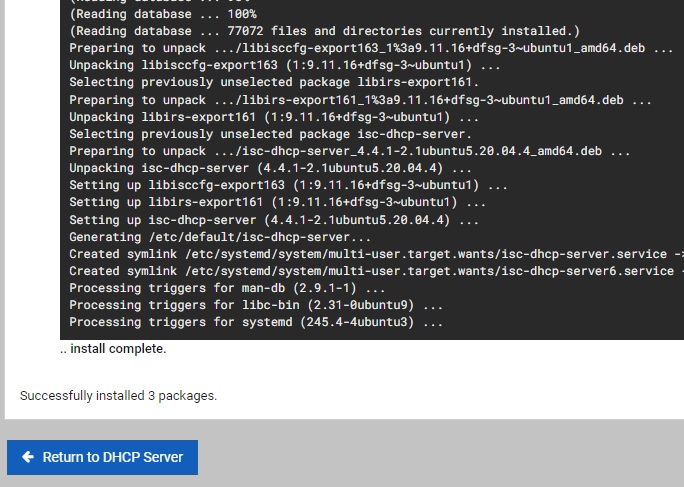Click the 'Processing triggers for libc-bin' line
The image size is (684, 487).
tap(256, 305)
